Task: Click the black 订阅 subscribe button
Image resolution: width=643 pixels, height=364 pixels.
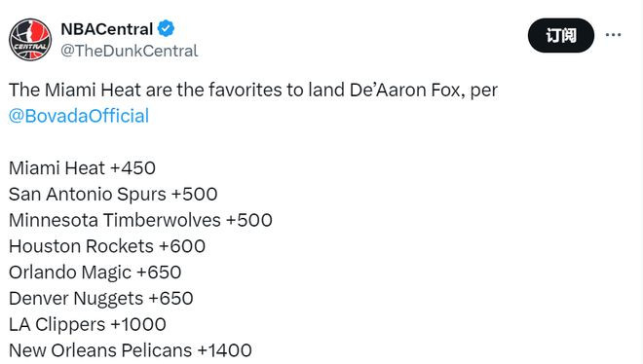Action: 560,35
